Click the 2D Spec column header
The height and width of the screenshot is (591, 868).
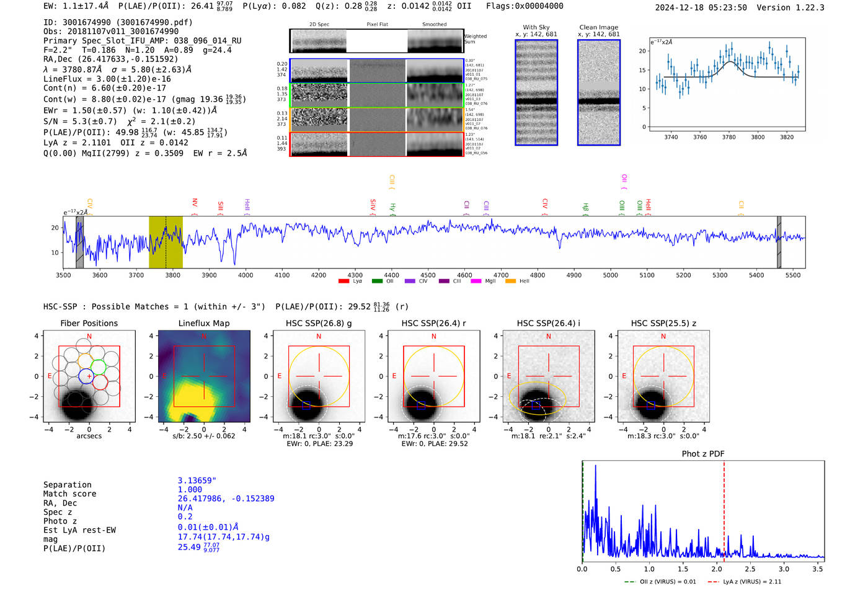click(319, 25)
